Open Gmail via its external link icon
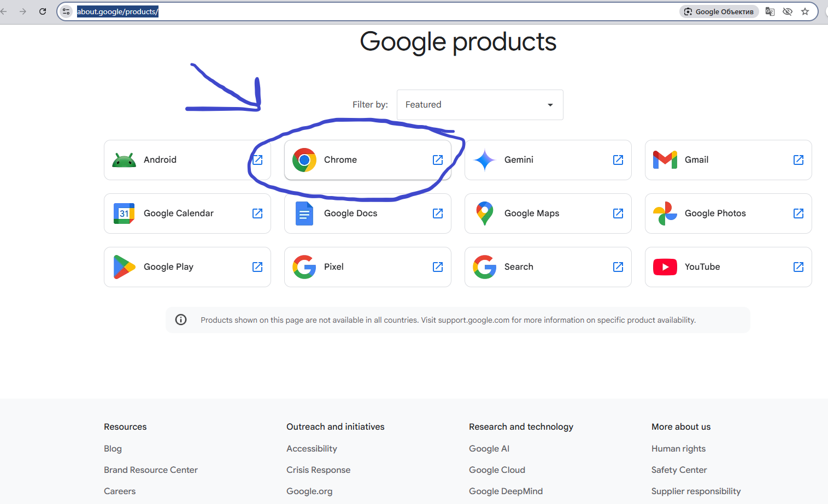Viewport: 828px width, 504px height. [x=798, y=160]
